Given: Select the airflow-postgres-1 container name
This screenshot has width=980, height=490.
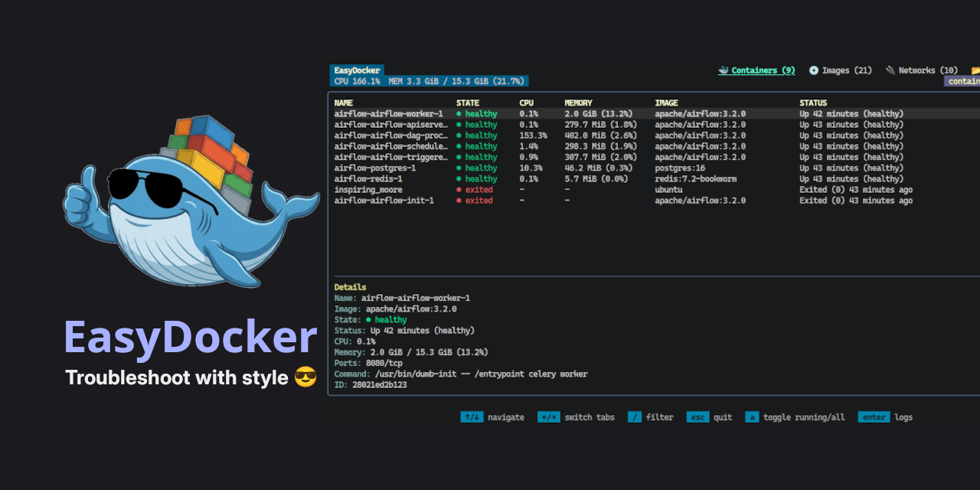Looking at the screenshot, I should coord(375,168).
